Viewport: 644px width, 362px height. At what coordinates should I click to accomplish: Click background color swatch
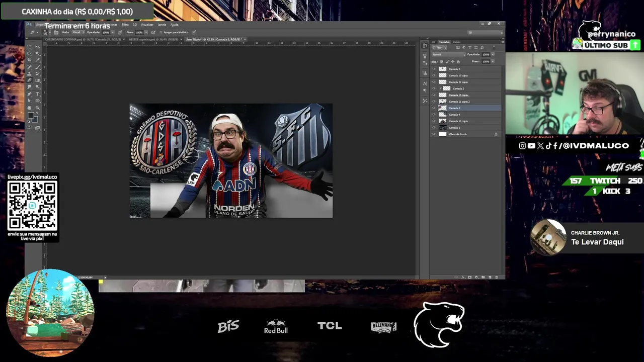tap(35, 120)
